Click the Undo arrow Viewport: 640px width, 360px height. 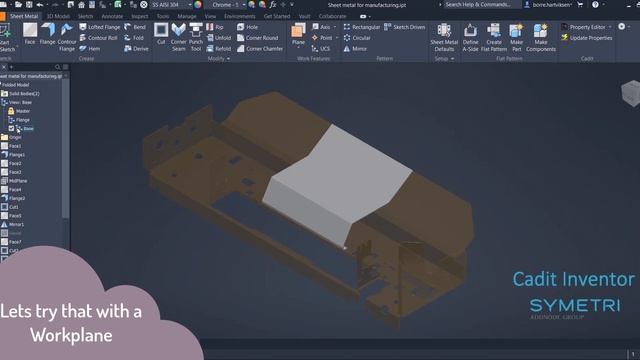tap(40, 4)
